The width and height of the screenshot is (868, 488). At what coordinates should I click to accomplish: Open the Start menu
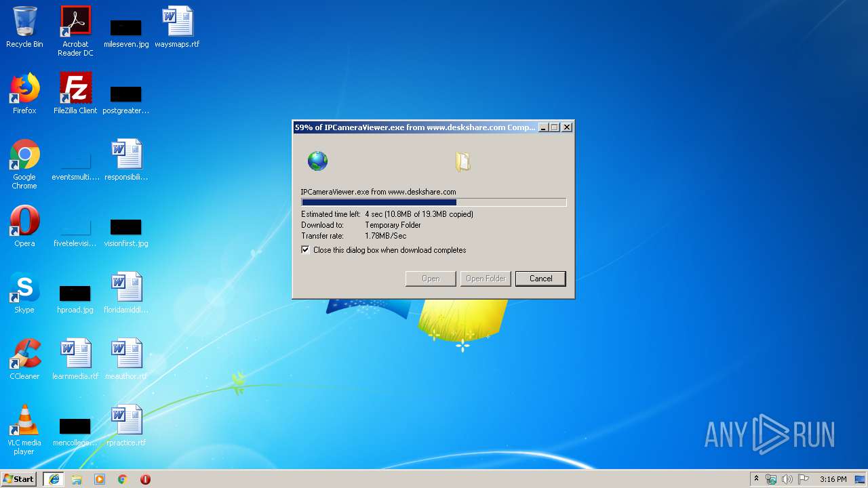(19, 479)
